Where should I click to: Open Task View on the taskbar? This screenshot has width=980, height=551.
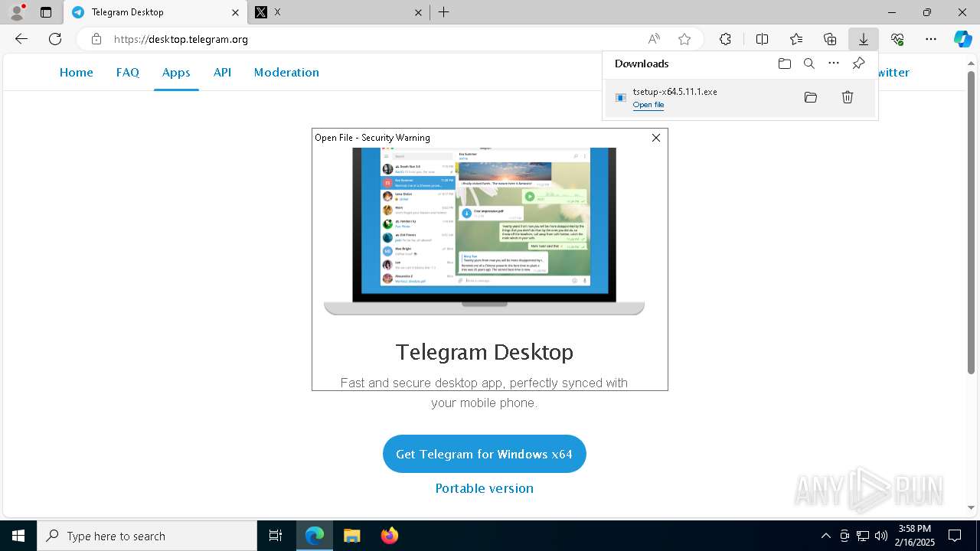(276, 536)
